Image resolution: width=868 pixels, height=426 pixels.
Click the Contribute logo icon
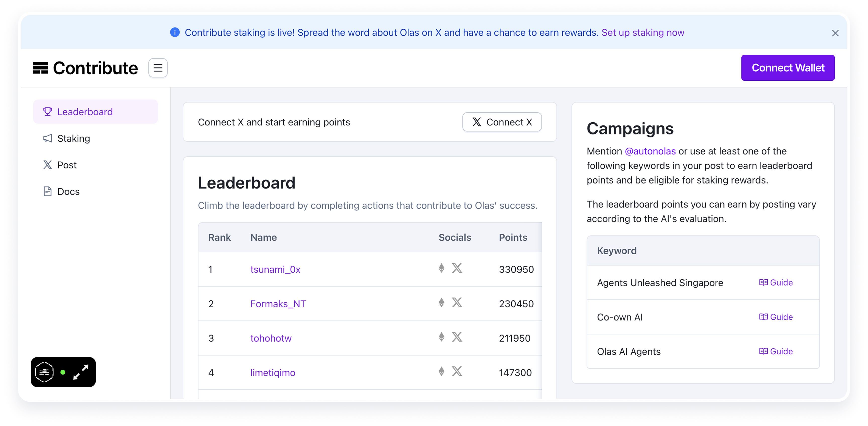click(x=40, y=68)
